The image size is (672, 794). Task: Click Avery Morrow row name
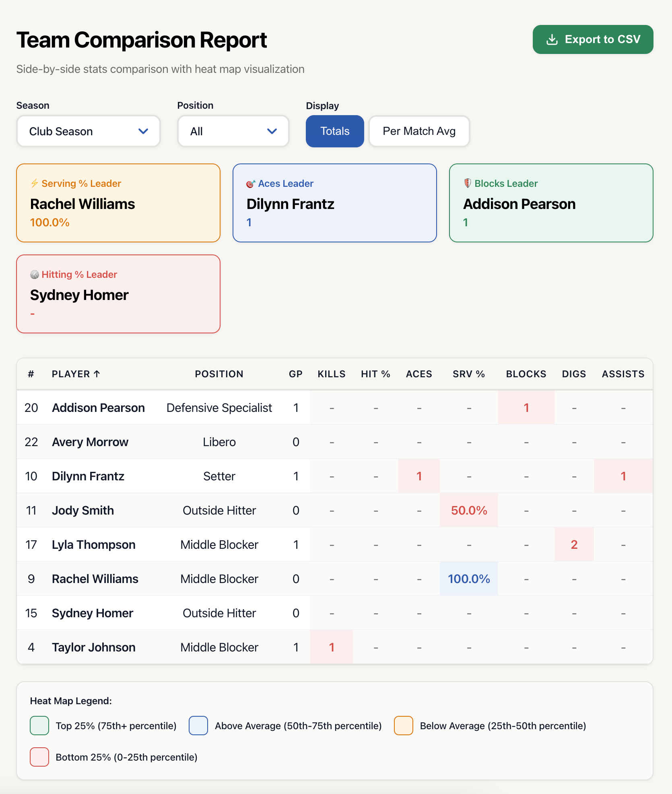(x=90, y=442)
